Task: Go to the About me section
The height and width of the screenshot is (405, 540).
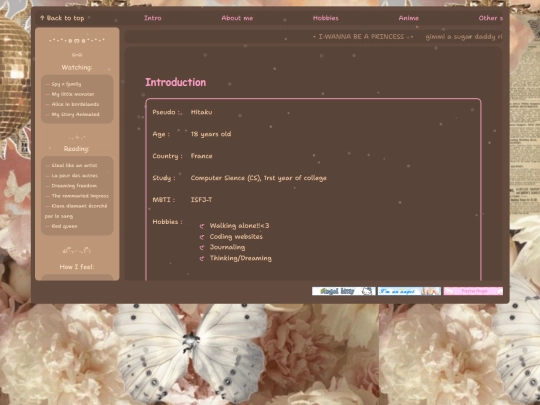Action: coord(237,18)
